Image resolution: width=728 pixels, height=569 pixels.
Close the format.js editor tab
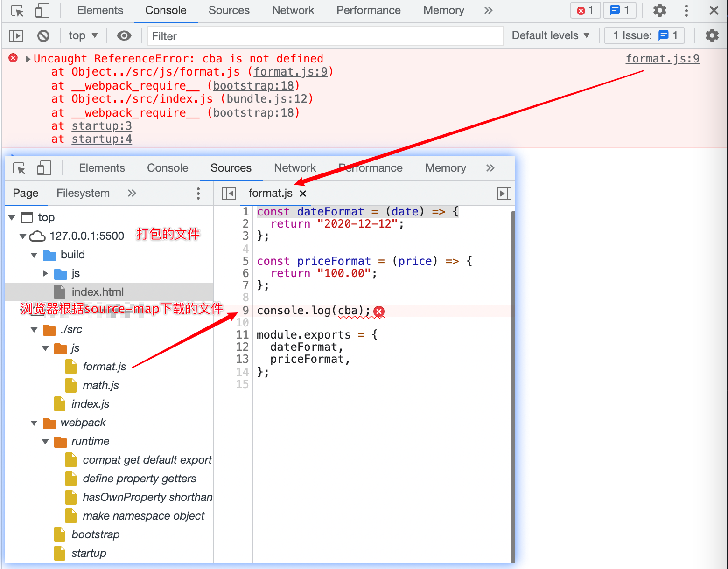tap(303, 194)
